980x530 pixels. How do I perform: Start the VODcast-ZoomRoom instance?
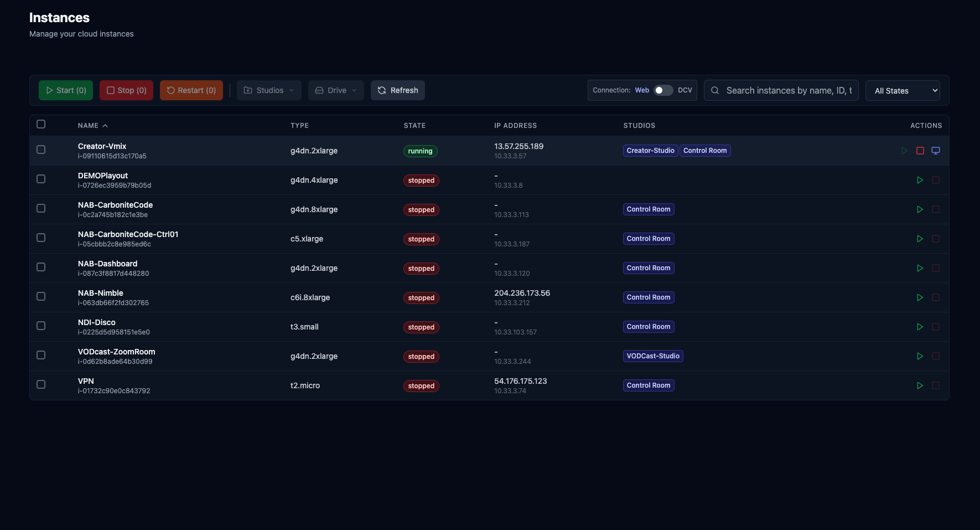point(920,356)
